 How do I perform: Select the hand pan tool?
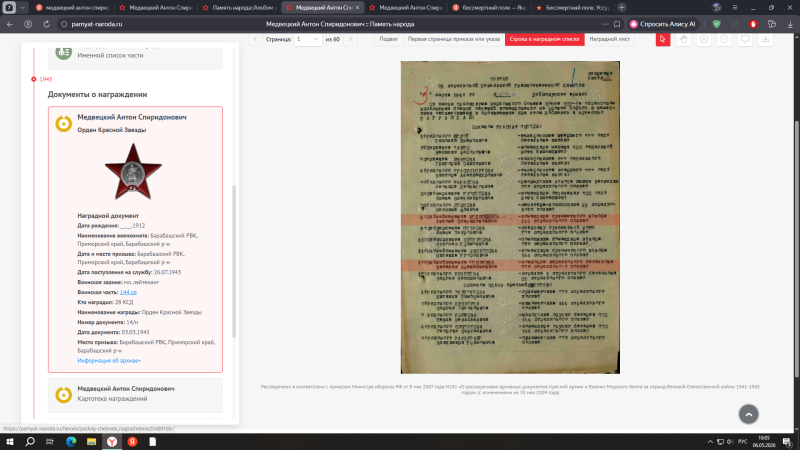[x=683, y=39]
